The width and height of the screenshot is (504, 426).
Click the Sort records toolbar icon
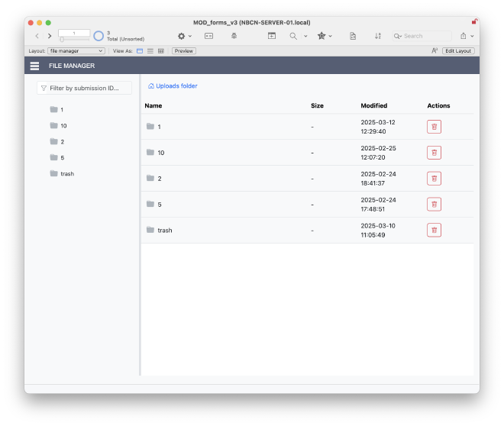click(378, 36)
